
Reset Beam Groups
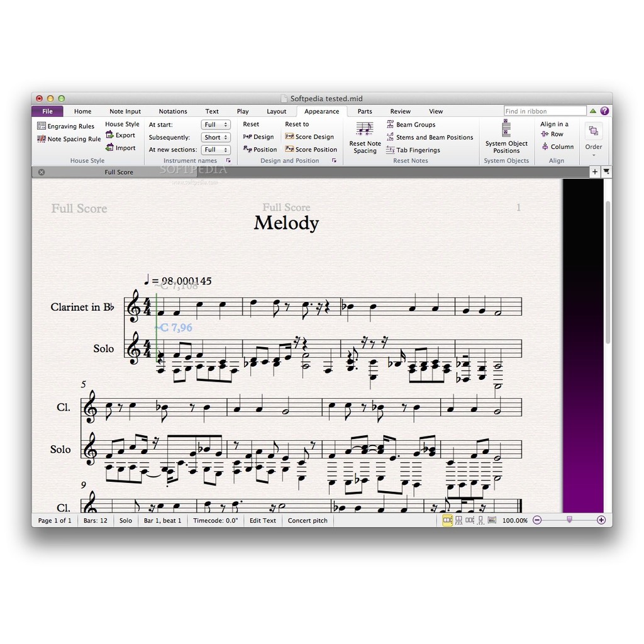coord(411,125)
